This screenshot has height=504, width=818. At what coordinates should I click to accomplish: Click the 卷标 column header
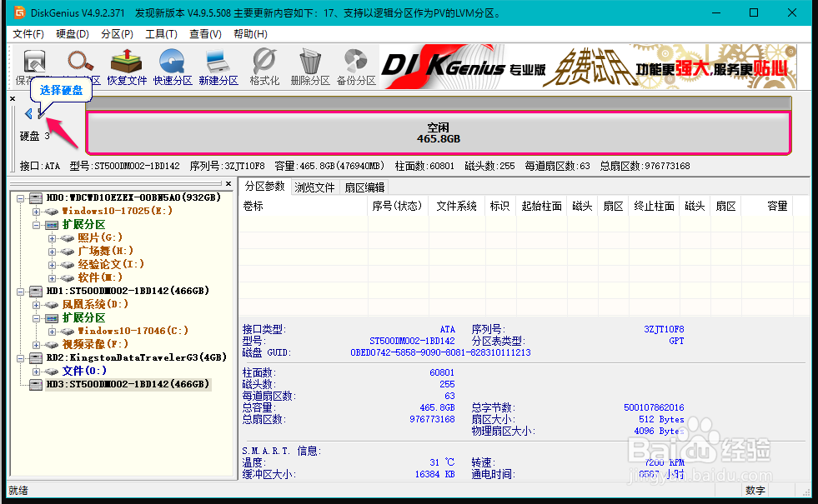(x=304, y=207)
